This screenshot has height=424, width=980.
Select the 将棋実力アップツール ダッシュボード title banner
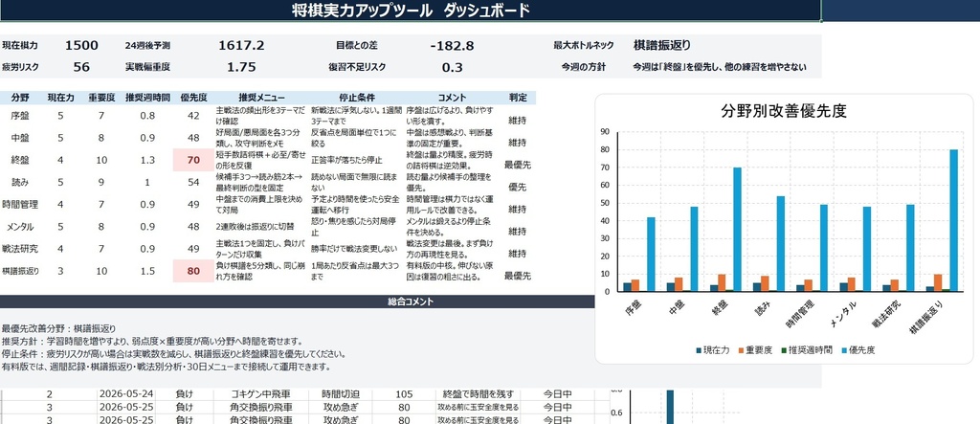click(411, 10)
